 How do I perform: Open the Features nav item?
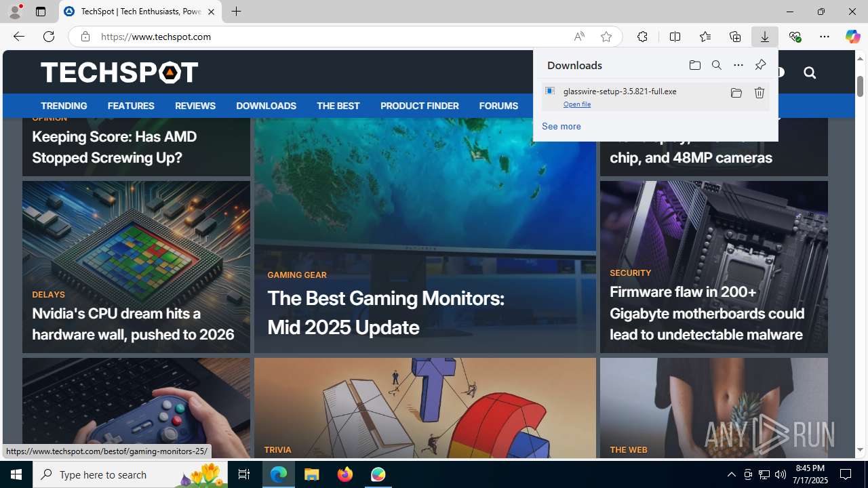click(131, 106)
